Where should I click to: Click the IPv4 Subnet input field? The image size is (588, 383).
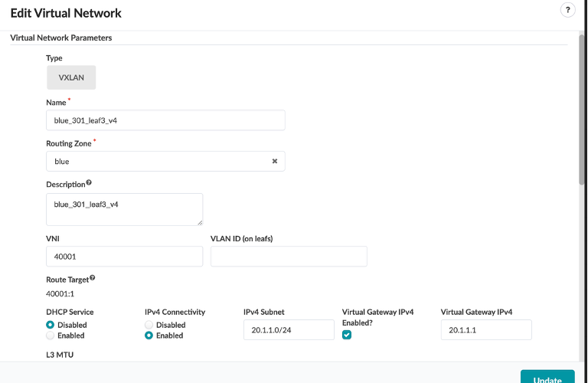289,329
